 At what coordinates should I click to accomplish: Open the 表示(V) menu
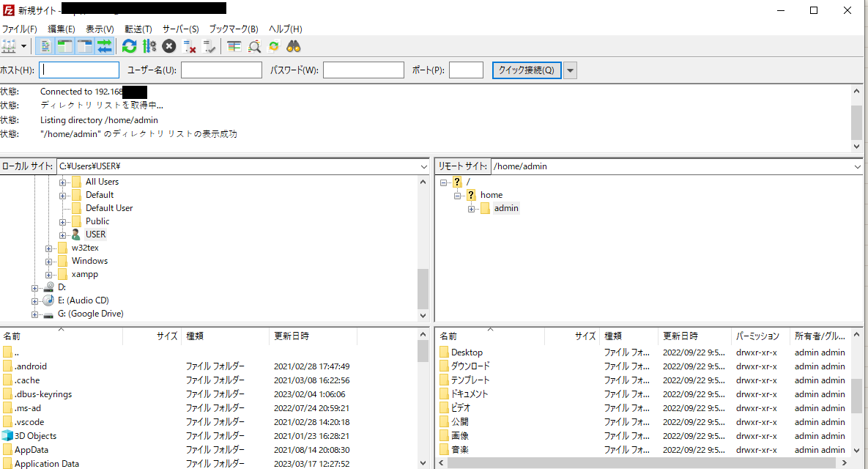[x=100, y=29]
